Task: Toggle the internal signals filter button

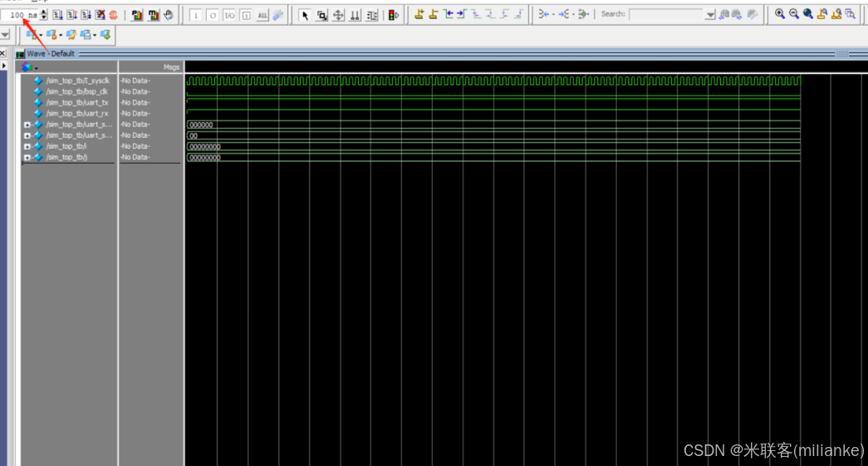Action: [246, 16]
